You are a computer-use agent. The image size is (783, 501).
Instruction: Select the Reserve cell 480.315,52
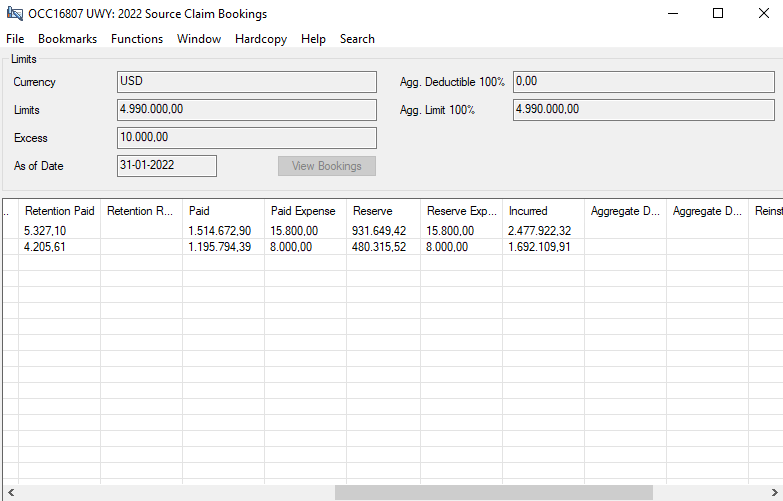point(383,247)
